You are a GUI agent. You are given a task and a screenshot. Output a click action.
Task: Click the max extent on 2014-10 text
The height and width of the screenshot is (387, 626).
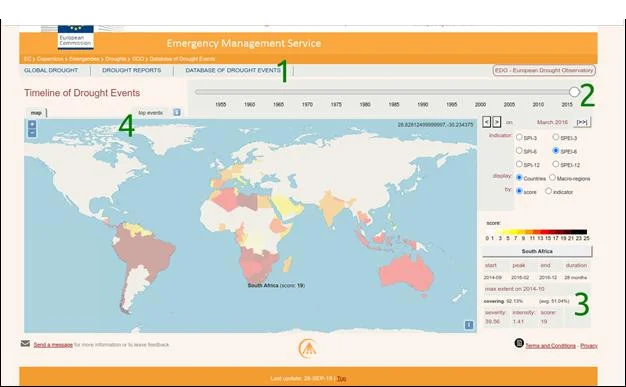514,289
